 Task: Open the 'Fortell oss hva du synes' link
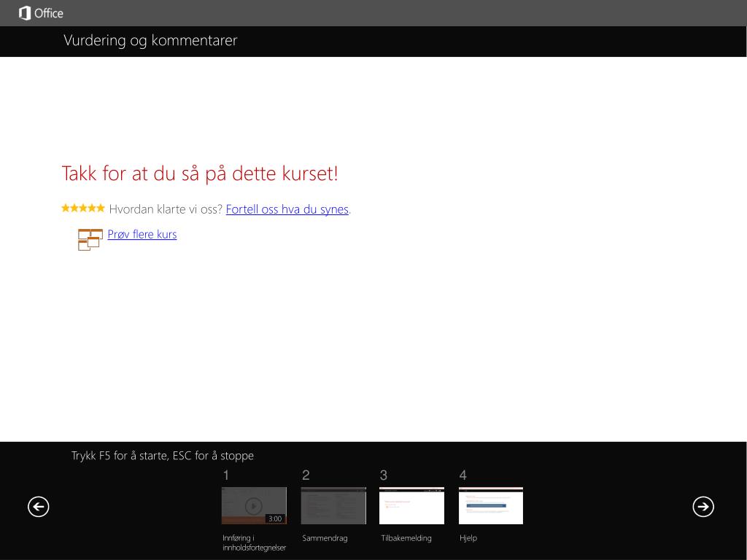[287, 209]
